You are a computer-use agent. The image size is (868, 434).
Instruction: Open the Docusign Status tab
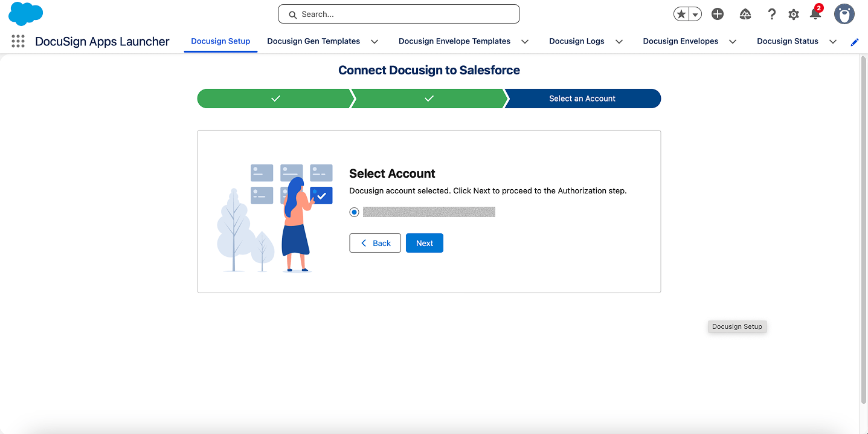pyautogui.click(x=788, y=41)
